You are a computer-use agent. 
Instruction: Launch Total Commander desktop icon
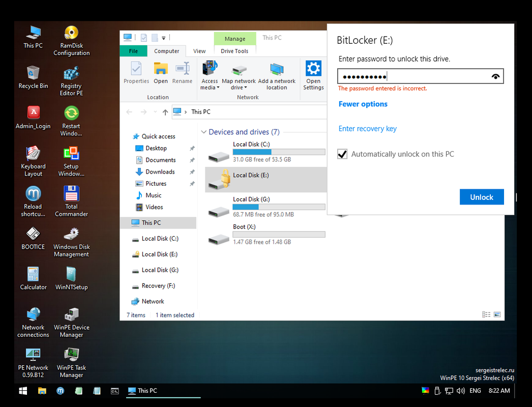(71, 201)
